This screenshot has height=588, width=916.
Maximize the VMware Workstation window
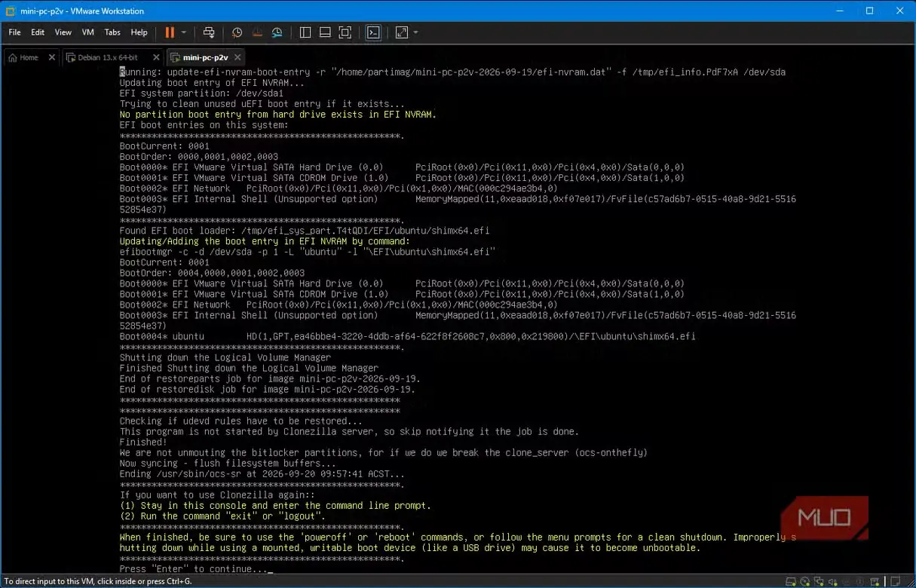pyautogui.click(x=869, y=11)
